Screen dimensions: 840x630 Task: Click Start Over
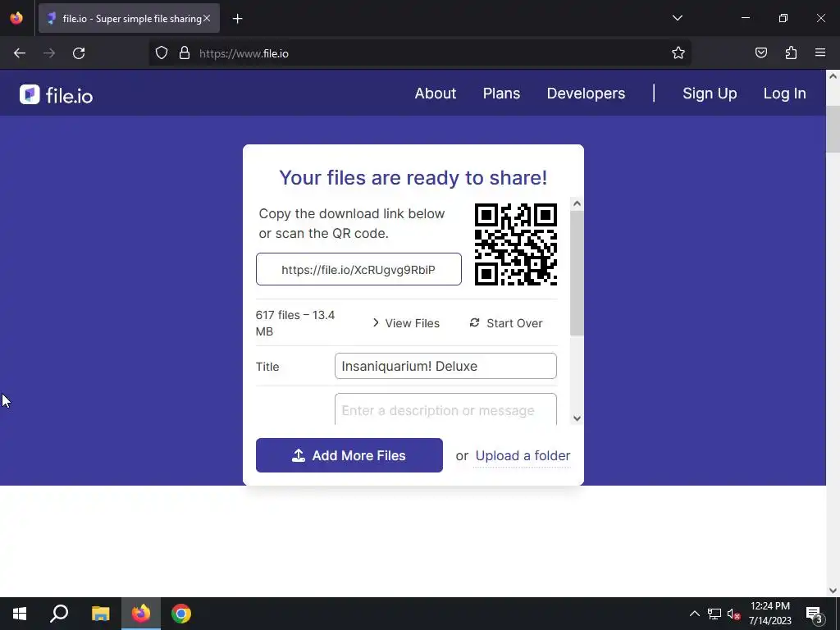tap(506, 323)
